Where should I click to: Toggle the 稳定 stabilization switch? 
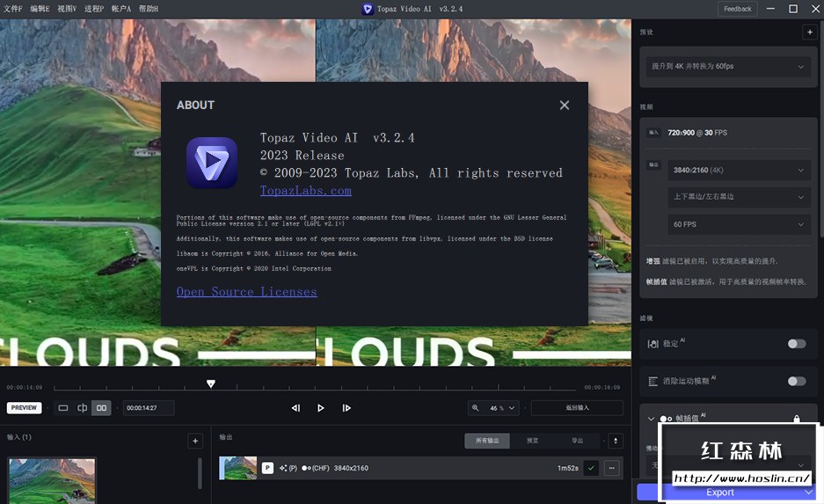[x=797, y=344]
